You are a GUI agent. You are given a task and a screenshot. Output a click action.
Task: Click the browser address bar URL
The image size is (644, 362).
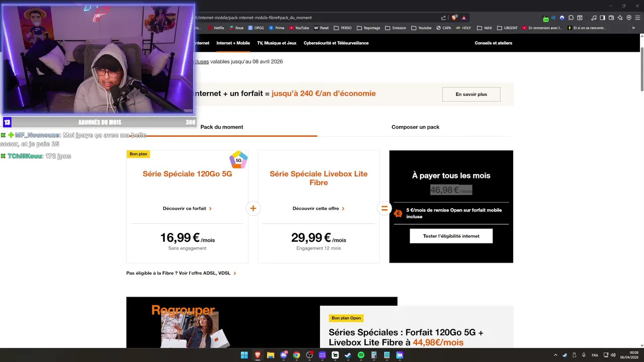[254, 18]
